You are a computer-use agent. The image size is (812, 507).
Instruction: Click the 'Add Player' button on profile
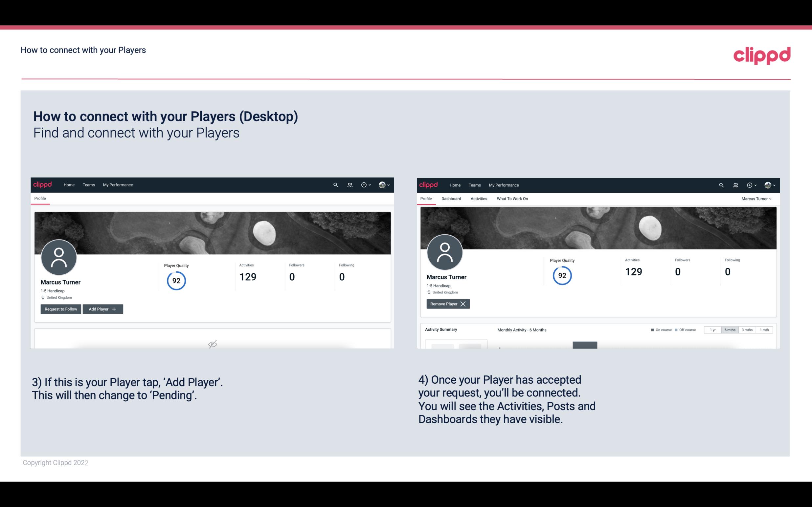click(102, 308)
